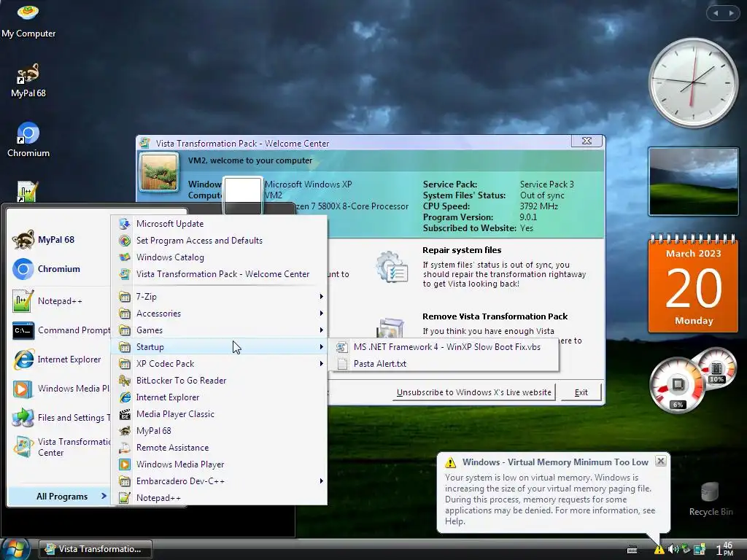The width and height of the screenshot is (747, 560).
Task: Open Pasta Alert.txt startup item
Action: click(x=443, y=363)
